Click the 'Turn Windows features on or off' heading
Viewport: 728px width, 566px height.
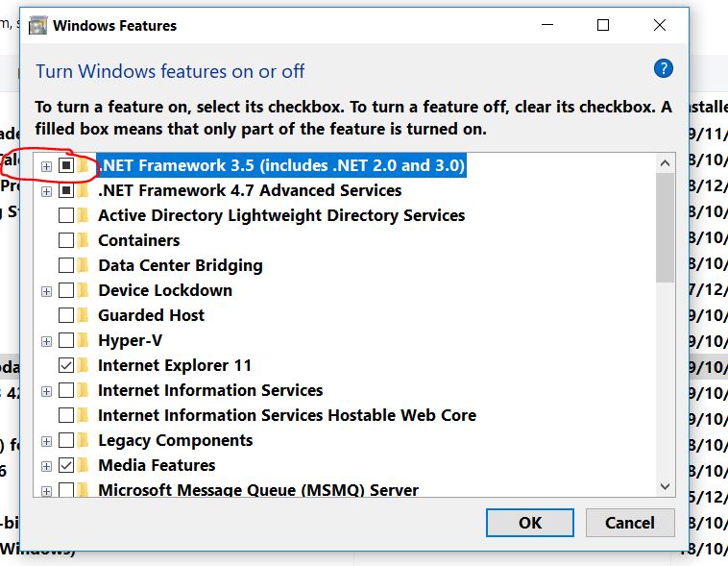[x=170, y=71]
